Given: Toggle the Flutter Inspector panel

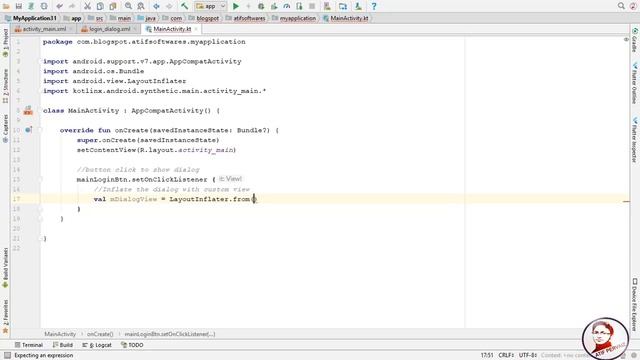Looking at the screenshot, I should 635,140.
